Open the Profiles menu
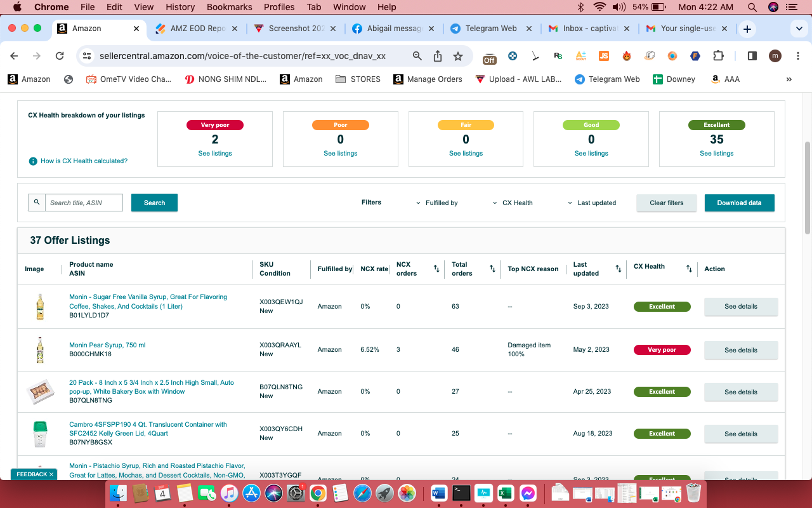Image resolution: width=812 pixels, height=508 pixels. [x=279, y=7]
